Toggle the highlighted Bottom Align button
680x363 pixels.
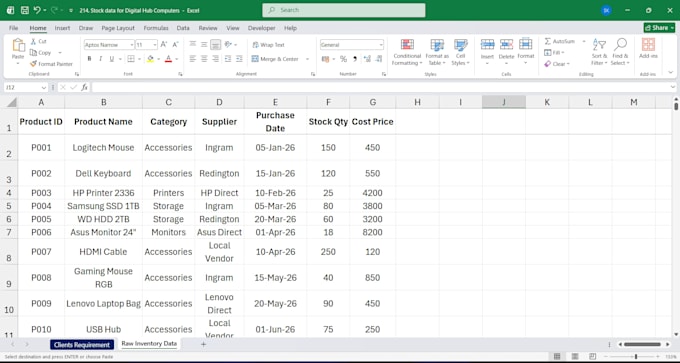[216, 45]
